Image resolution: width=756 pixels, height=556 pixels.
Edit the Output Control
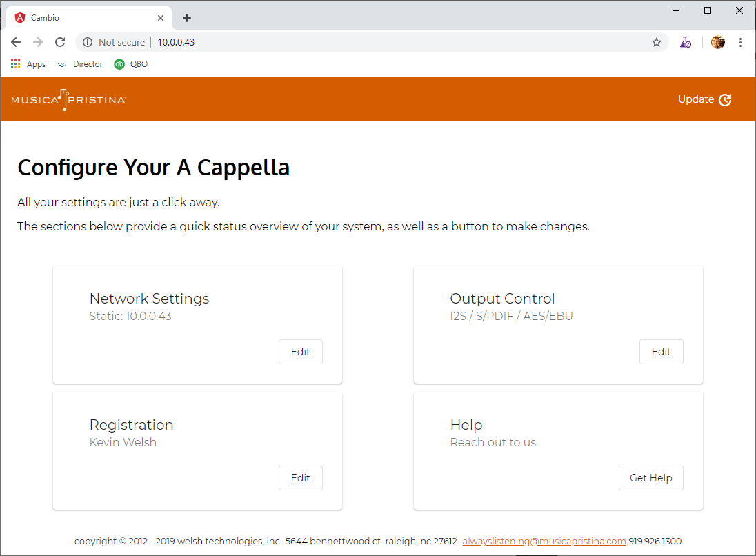tap(661, 352)
